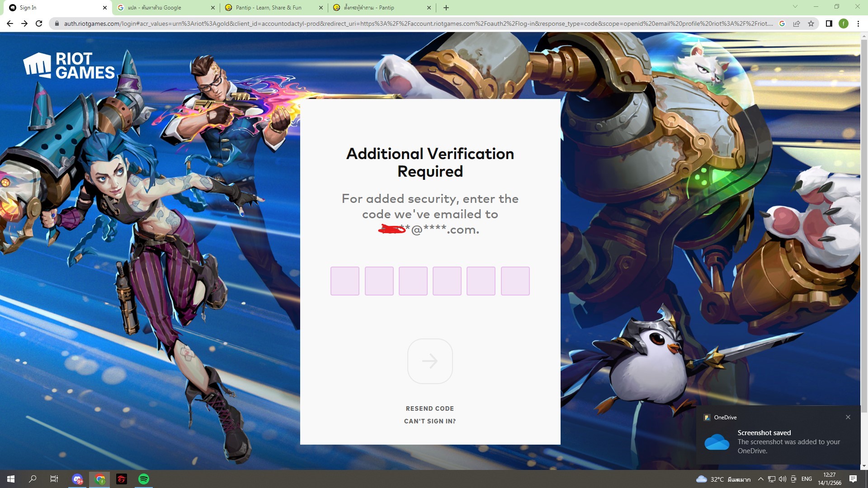Open the Windows notification center
This screenshot has width=868, height=488.
[853, 479]
